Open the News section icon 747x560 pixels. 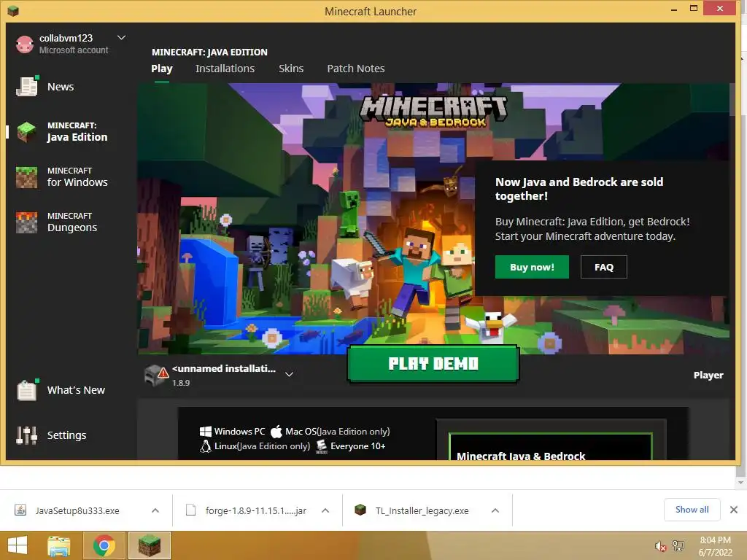pos(27,86)
